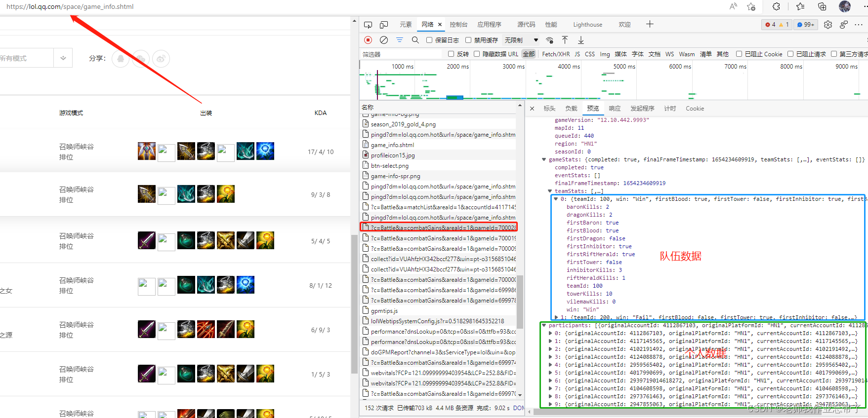Open browser favorites list icon

click(800, 6)
